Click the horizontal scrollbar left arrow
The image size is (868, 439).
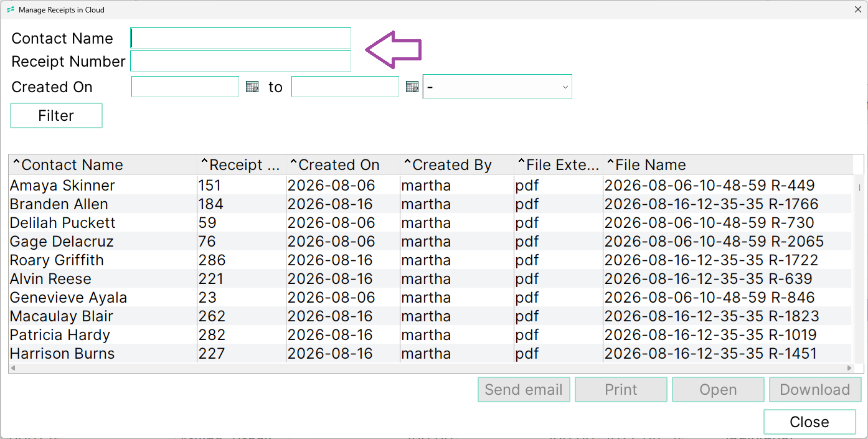14,369
